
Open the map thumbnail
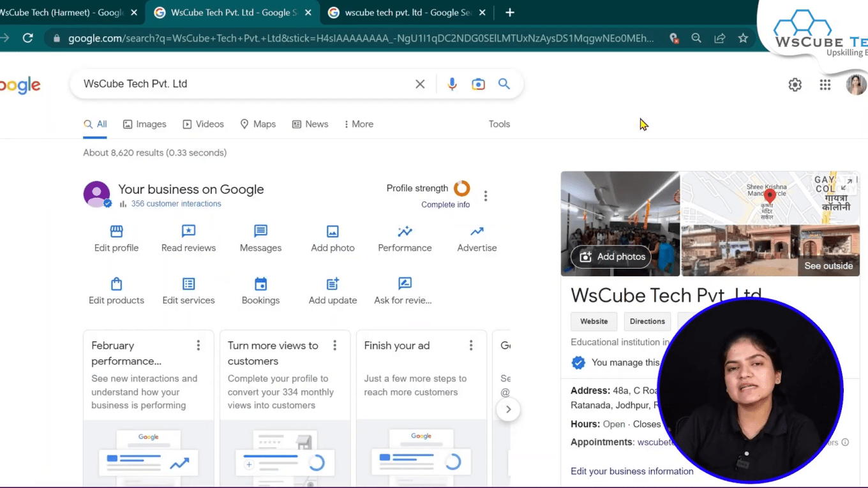pos(770,198)
